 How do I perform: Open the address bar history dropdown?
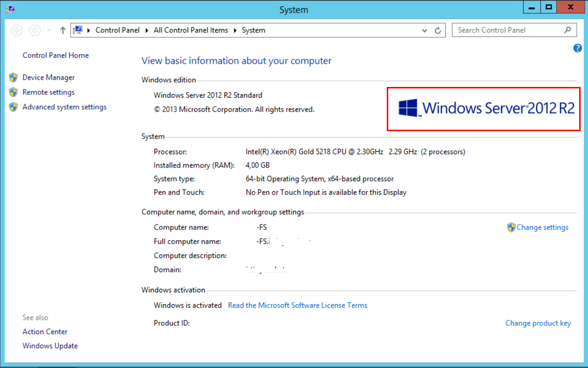[x=425, y=30]
